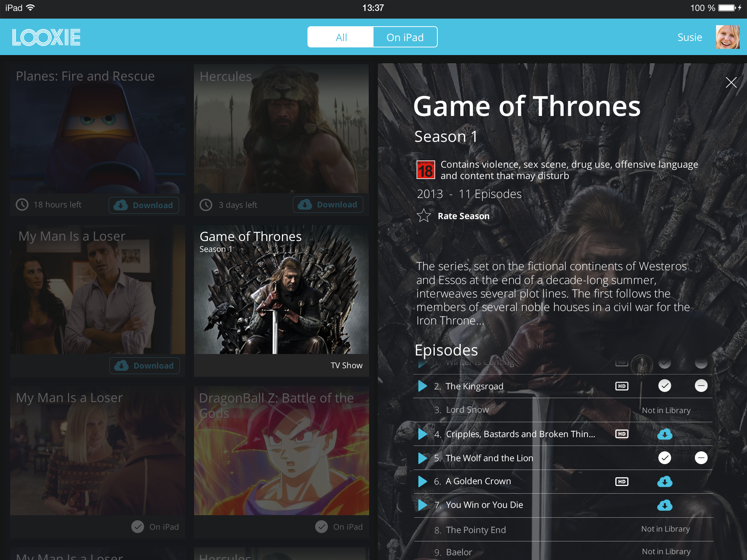Tap Not in Library for Baelor
This screenshot has width=747, height=560.
666,551
